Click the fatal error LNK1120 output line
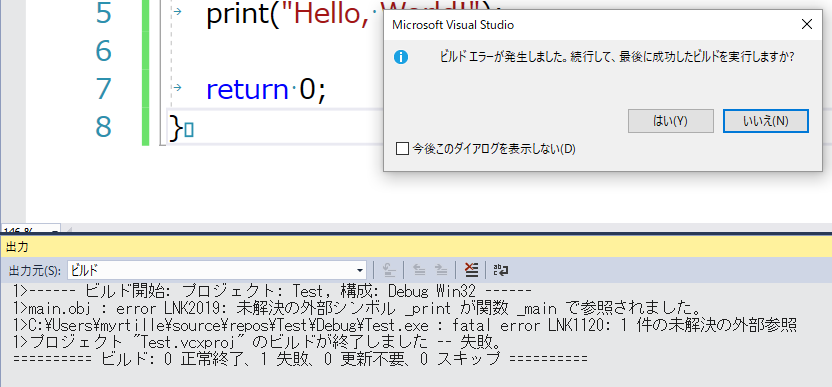Viewport: 832px width, 387px height. 405,324
